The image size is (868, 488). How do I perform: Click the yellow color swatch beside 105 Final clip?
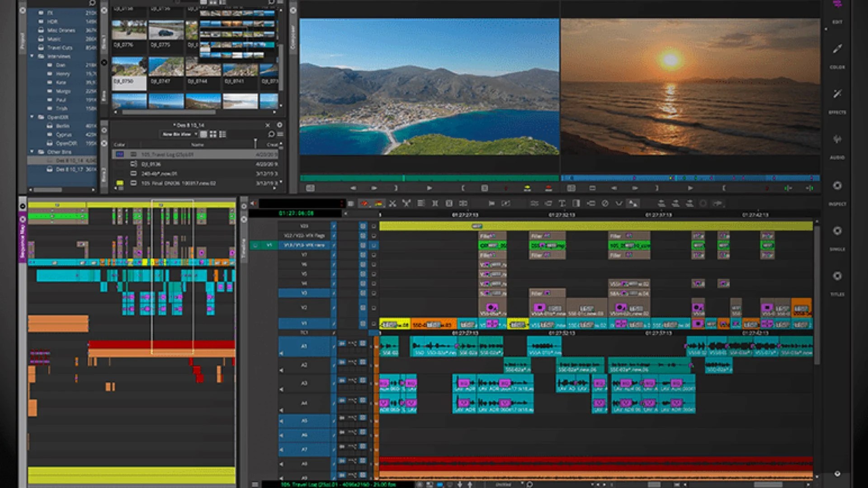(120, 183)
